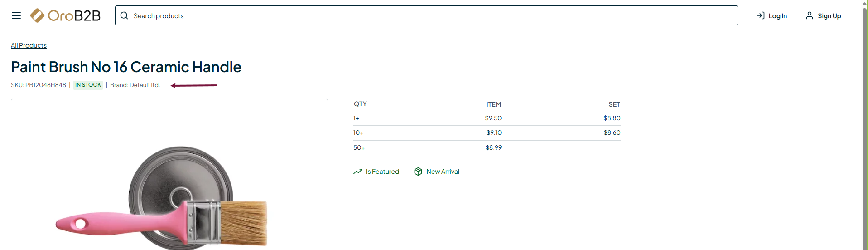Click the red arrow beside the brand
The height and width of the screenshot is (250, 868).
coord(194,85)
